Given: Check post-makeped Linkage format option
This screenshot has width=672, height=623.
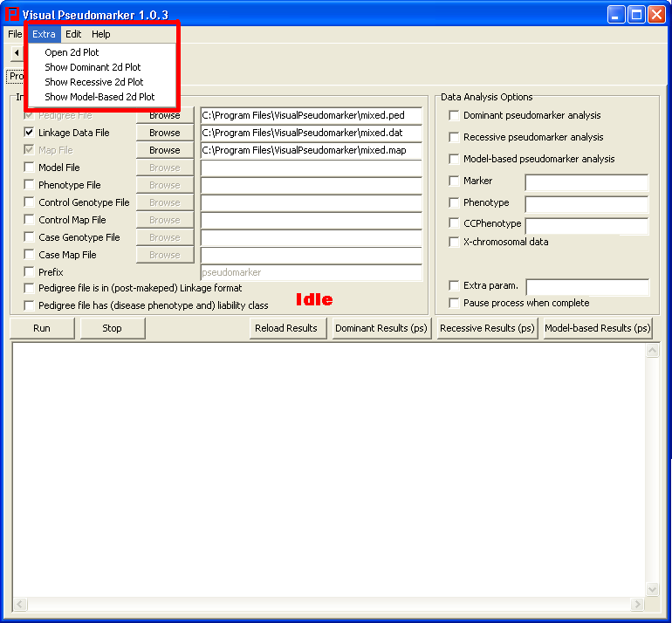Looking at the screenshot, I should 29,288.
